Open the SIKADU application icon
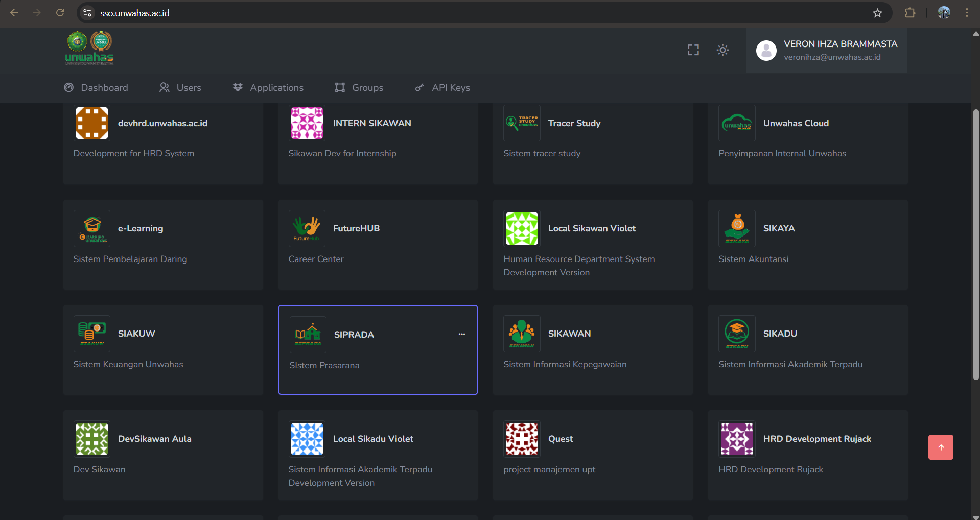980x520 pixels. tap(736, 334)
